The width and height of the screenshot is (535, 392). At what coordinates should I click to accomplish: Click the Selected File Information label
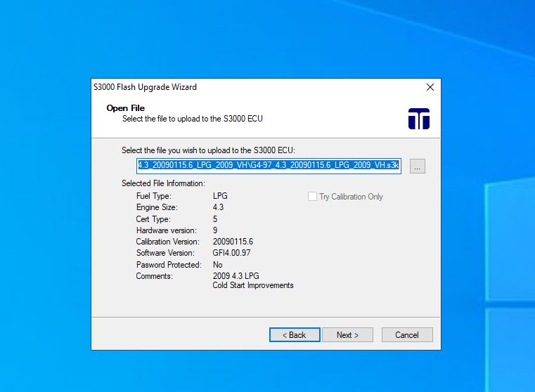(163, 183)
